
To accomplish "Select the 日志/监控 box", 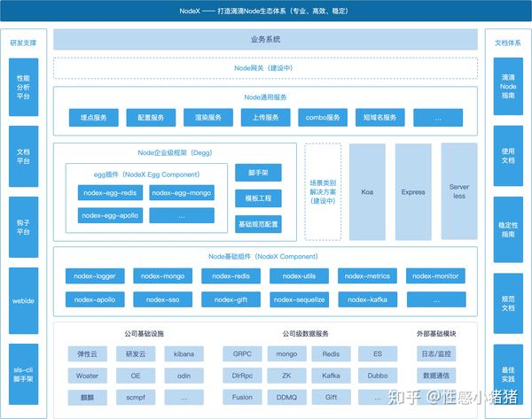I will point(436,354).
